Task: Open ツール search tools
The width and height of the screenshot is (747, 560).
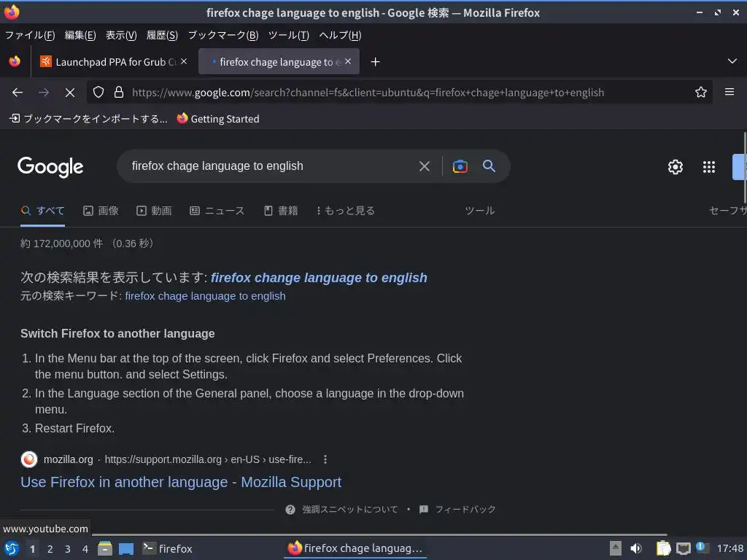Action: (x=480, y=211)
